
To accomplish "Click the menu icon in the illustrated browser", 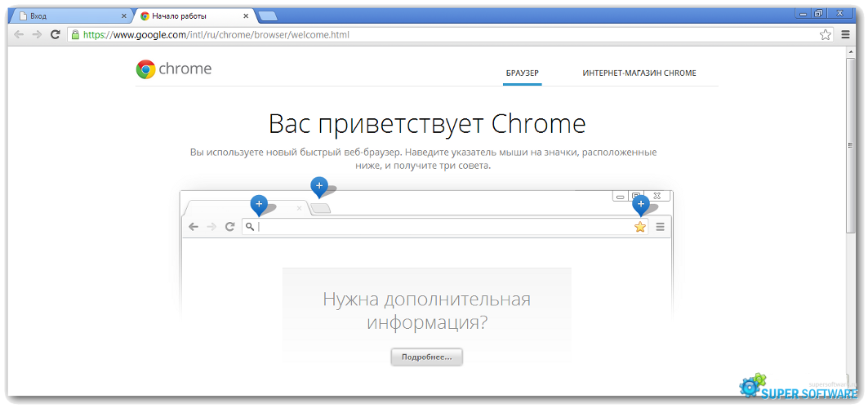I will pos(660,227).
